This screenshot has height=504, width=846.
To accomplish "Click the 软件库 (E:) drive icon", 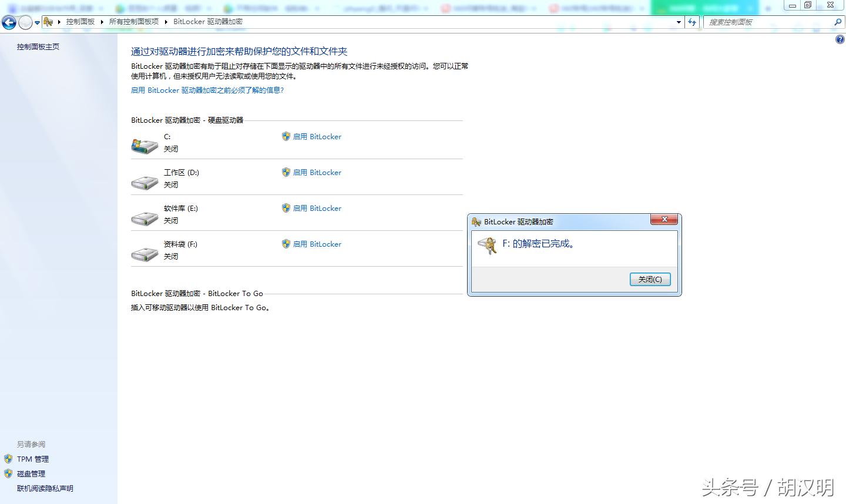I will click(145, 218).
